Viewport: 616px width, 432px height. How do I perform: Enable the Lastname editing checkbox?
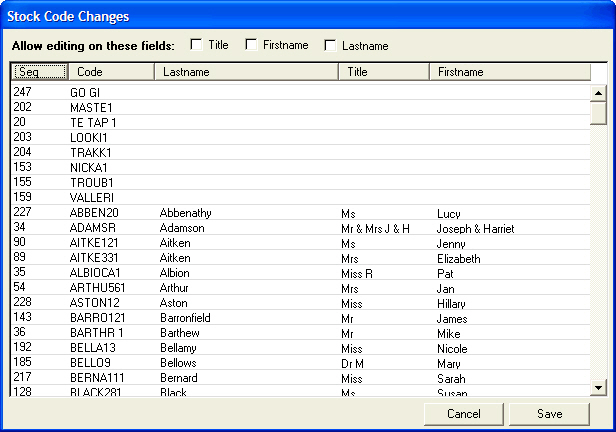330,46
